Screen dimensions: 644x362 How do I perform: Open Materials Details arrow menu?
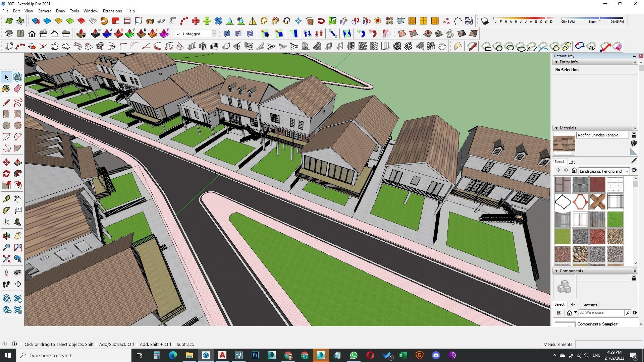(634, 170)
